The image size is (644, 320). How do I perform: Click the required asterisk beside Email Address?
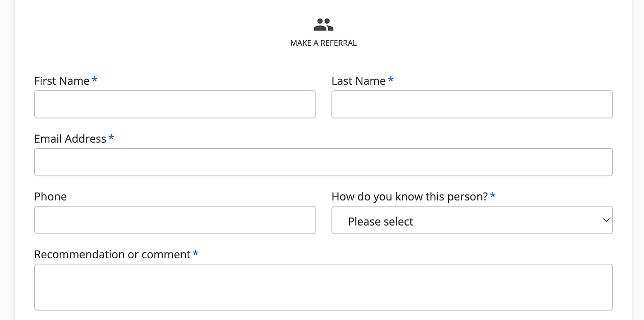(x=111, y=138)
